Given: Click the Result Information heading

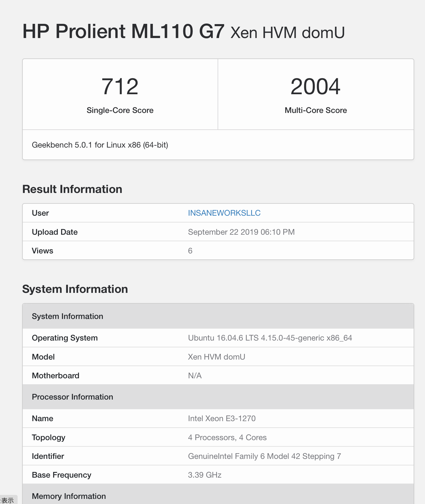Looking at the screenshot, I should point(72,189).
